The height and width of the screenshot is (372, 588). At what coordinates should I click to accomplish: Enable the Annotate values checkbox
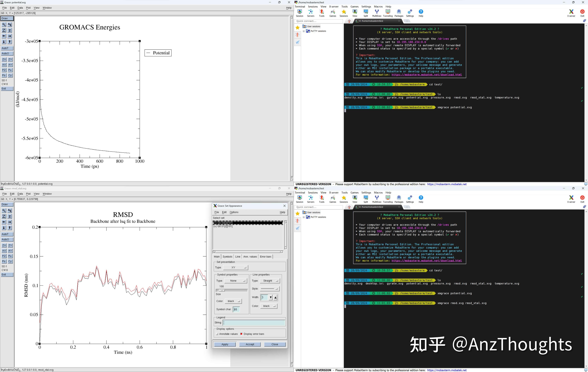217,334
